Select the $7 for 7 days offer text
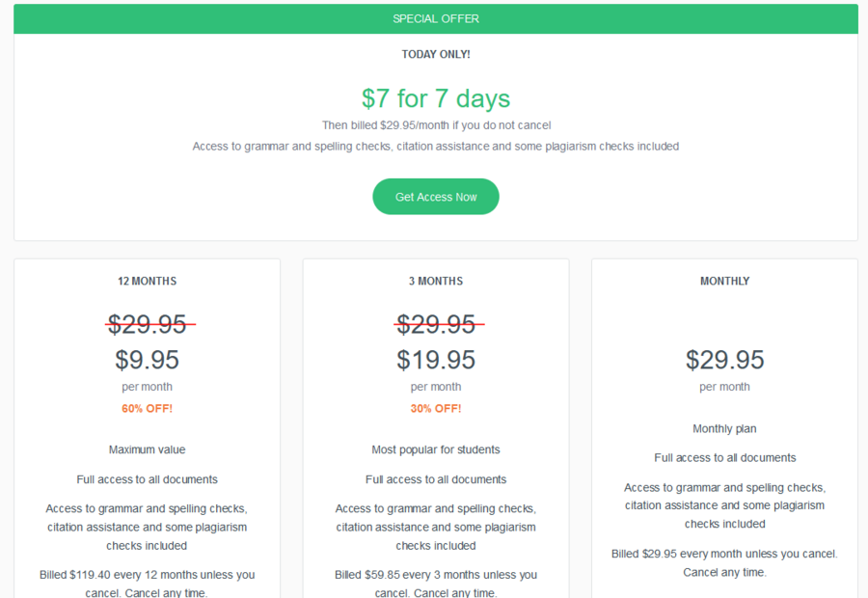The height and width of the screenshot is (598, 868). coord(436,98)
